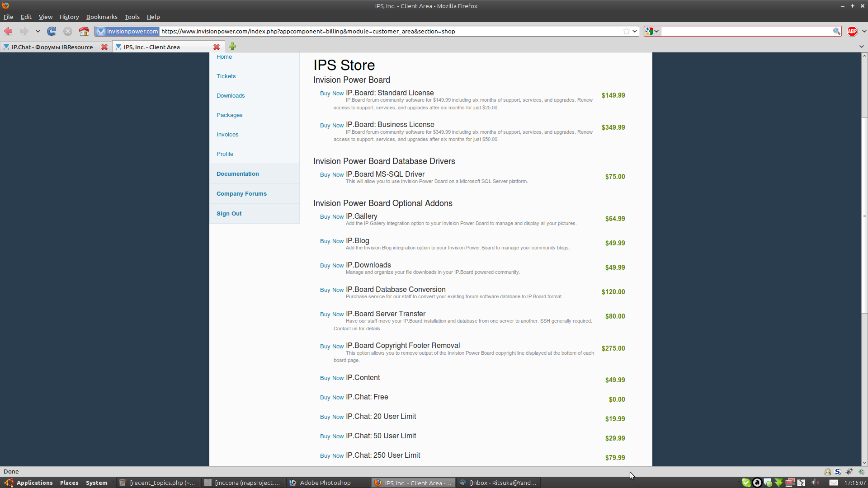Screen dimensions: 868x488
Task: Open the System panel menu
Action: [x=97, y=483]
